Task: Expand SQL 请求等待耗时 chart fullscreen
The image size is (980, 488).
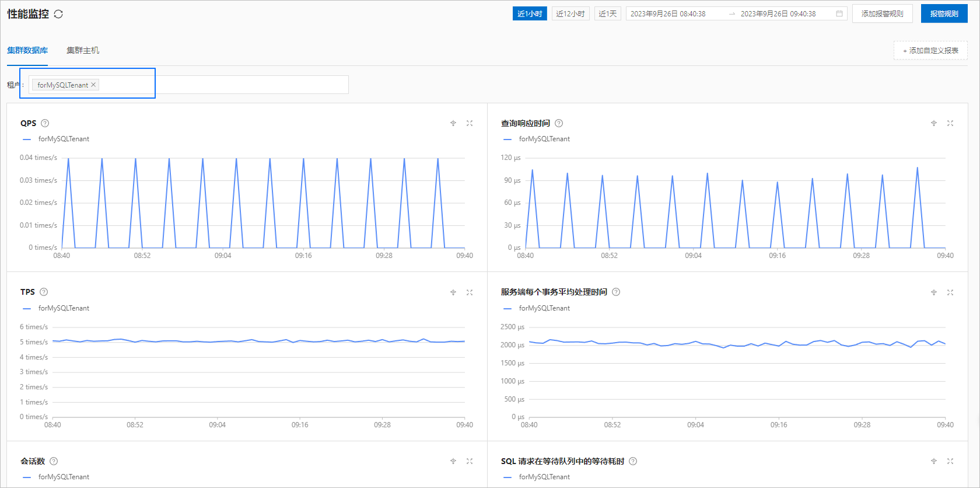Action: pos(950,461)
